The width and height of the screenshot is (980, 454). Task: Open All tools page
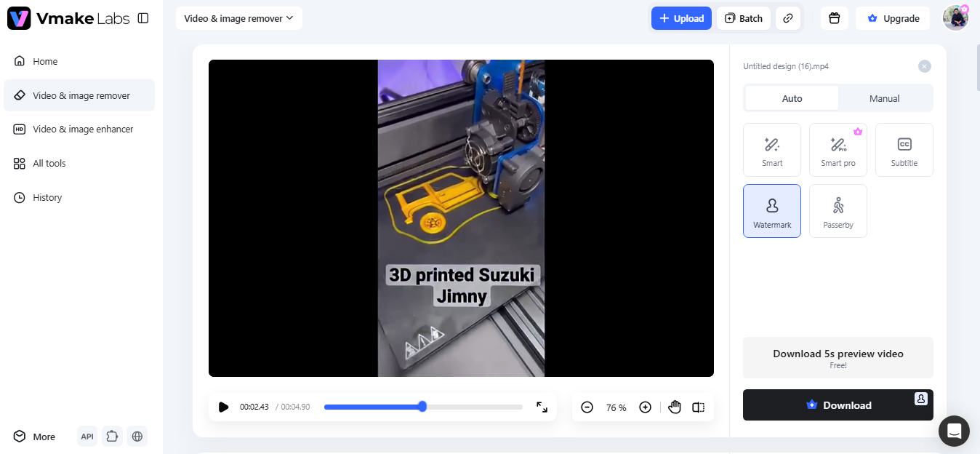click(79, 163)
